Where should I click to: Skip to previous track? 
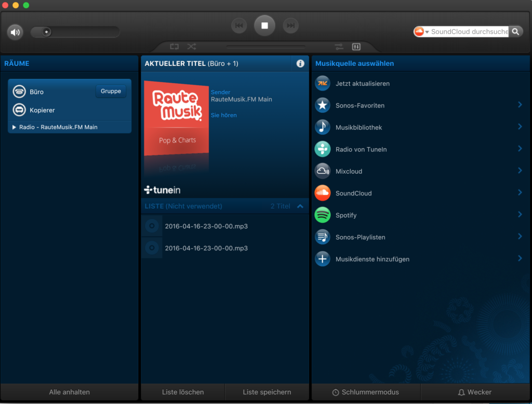[239, 25]
